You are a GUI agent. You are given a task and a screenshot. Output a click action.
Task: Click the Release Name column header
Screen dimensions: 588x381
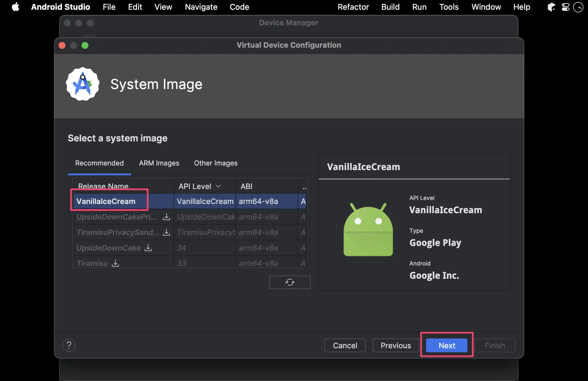pos(123,186)
